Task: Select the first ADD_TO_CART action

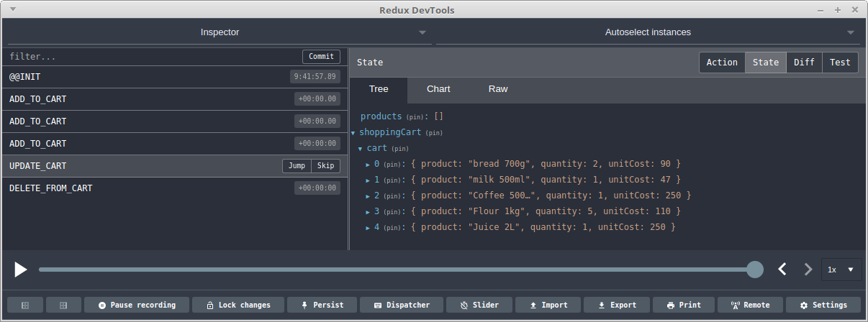Action: coord(175,99)
